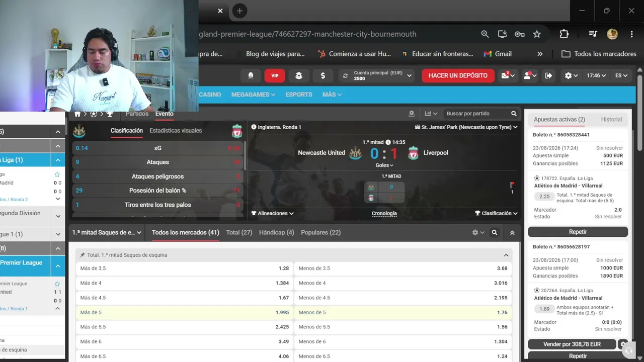Open the Estadísticas visuales tab
The width and height of the screenshot is (644, 362).
pos(176,131)
